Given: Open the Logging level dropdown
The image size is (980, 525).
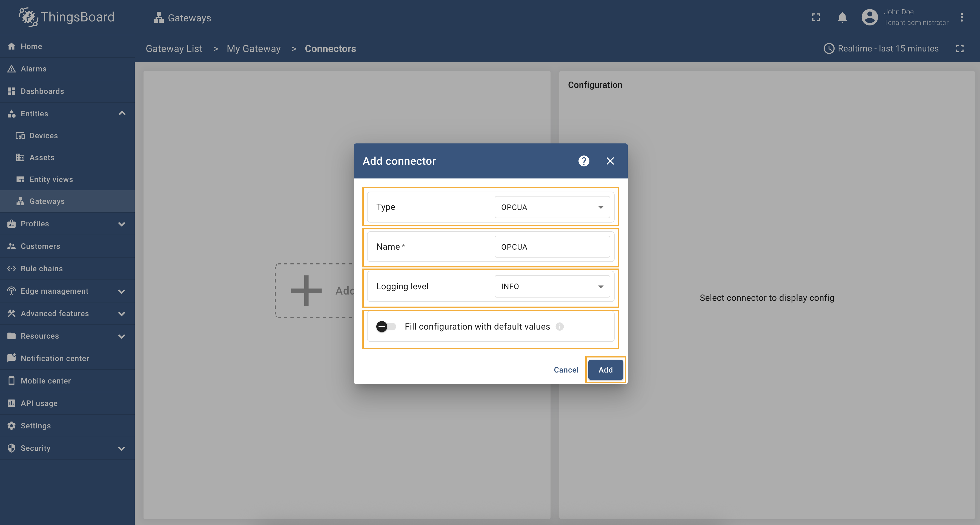Looking at the screenshot, I should [x=552, y=286].
